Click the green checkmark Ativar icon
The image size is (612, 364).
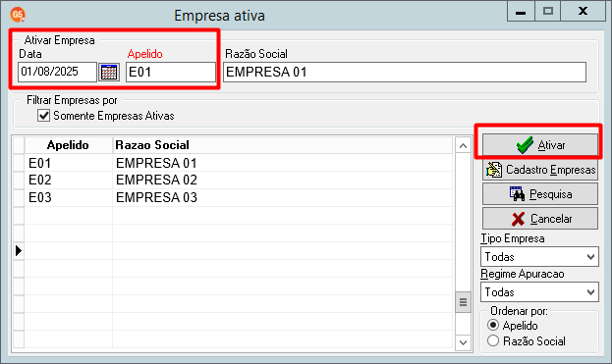point(525,145)
